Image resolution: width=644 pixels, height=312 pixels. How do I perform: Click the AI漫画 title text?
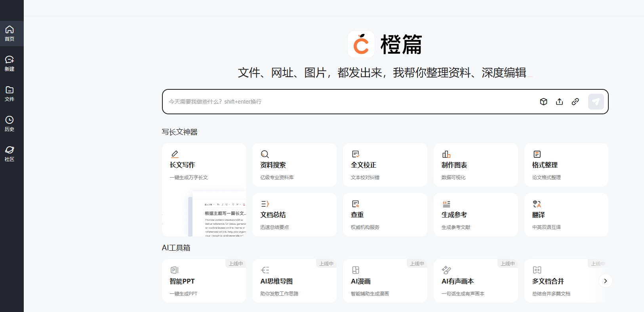pos(361,281)
